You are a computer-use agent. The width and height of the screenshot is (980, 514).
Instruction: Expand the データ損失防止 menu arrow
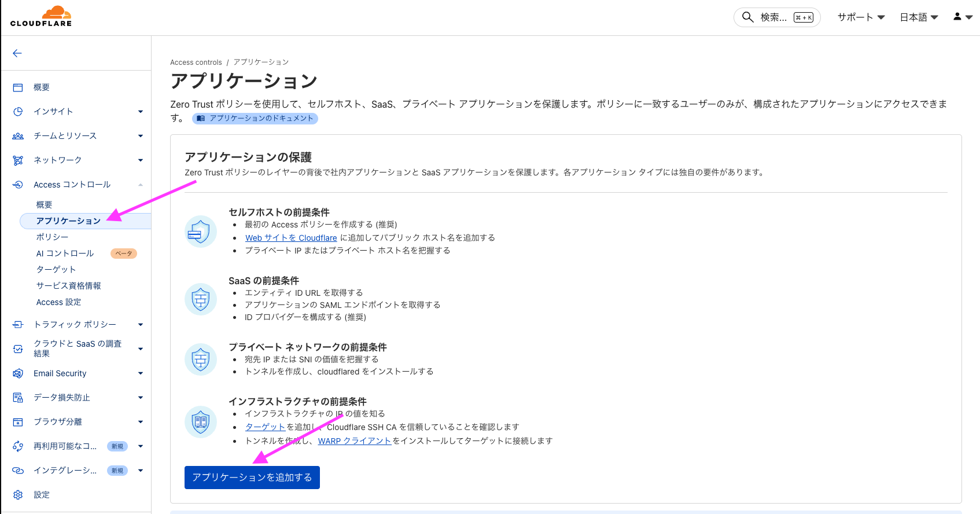141,398
